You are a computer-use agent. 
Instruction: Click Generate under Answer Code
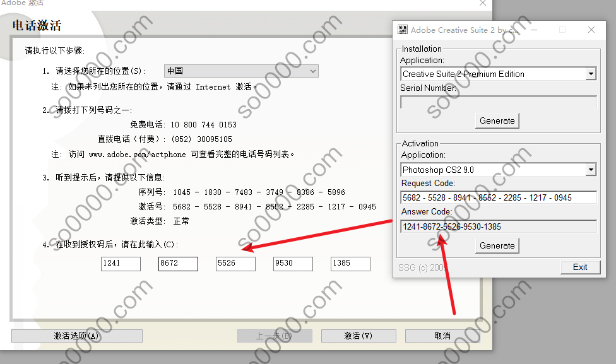click(x=497, y=245)
